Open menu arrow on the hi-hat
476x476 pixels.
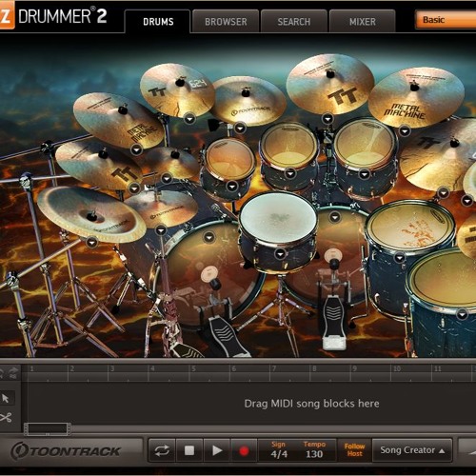[161, 229]
